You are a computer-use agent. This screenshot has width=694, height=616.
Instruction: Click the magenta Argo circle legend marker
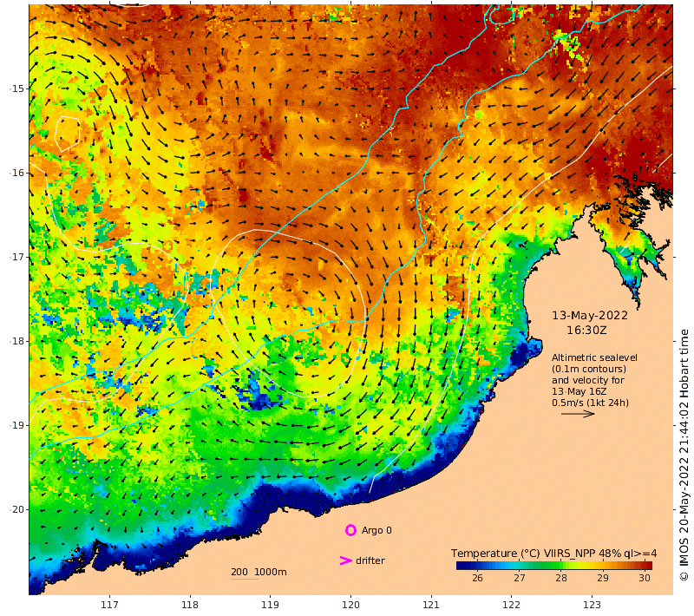click(350, 530)
